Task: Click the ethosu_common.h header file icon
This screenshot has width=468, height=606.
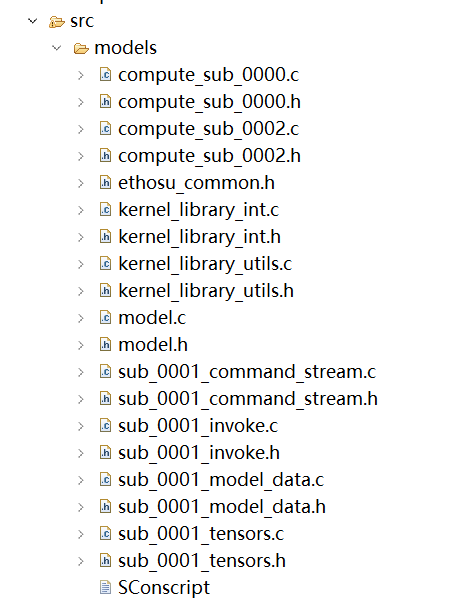Action: click(105, 182)
